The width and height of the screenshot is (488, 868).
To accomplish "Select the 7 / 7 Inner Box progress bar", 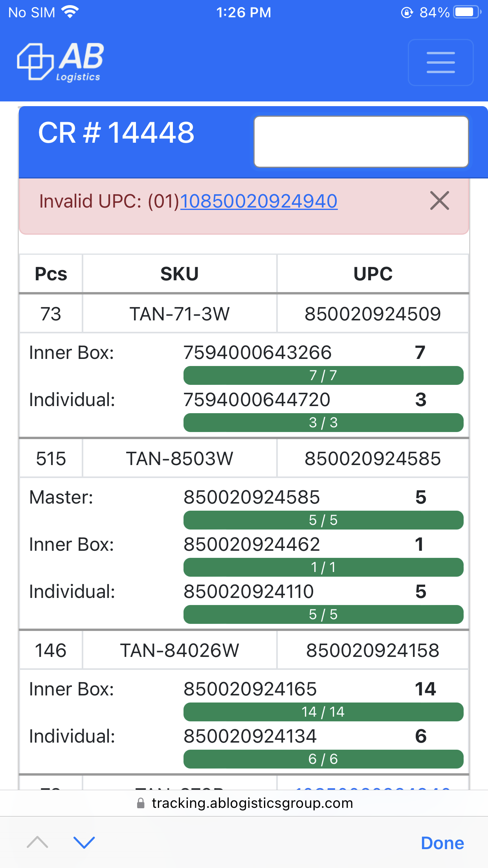I will [x=323, y=375].
